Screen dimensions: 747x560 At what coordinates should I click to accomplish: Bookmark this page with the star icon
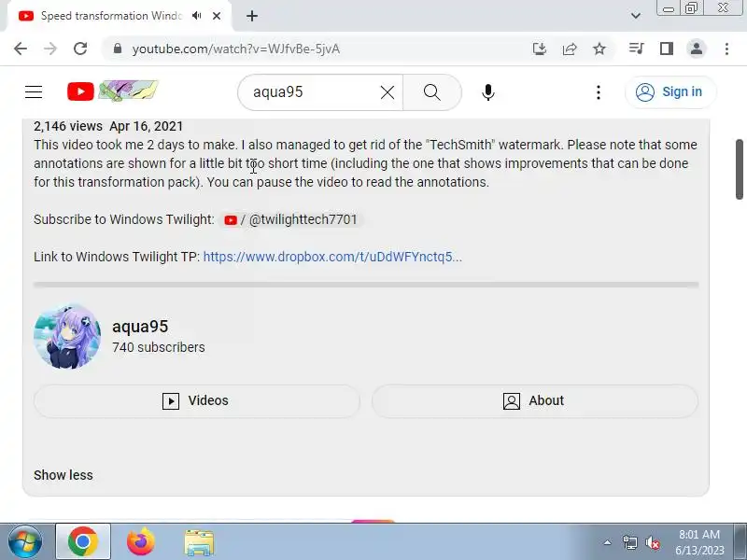599,49
